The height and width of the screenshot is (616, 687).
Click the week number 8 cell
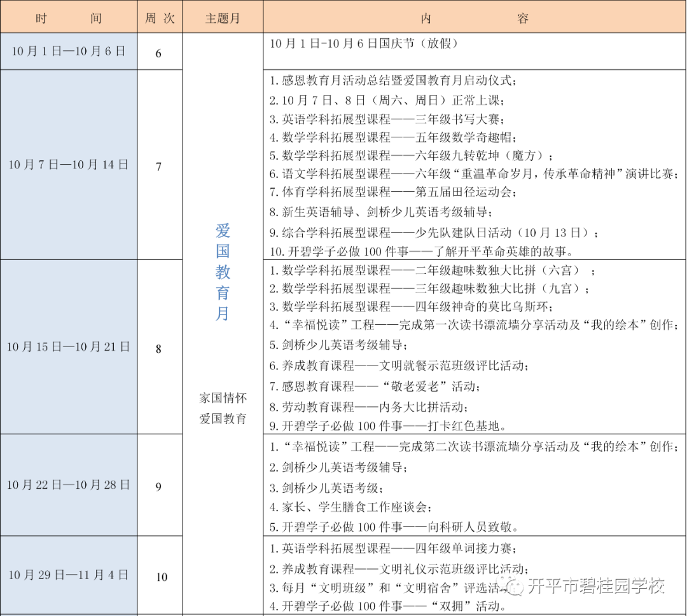159,348
